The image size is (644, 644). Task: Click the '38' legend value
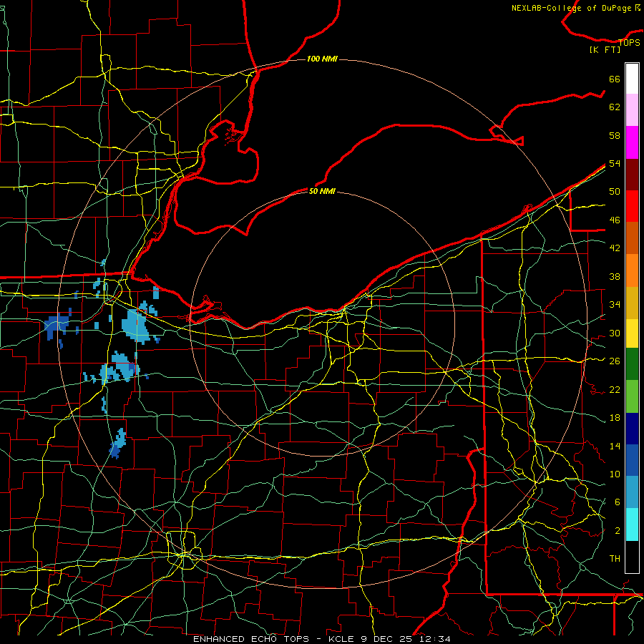point(615,276)
